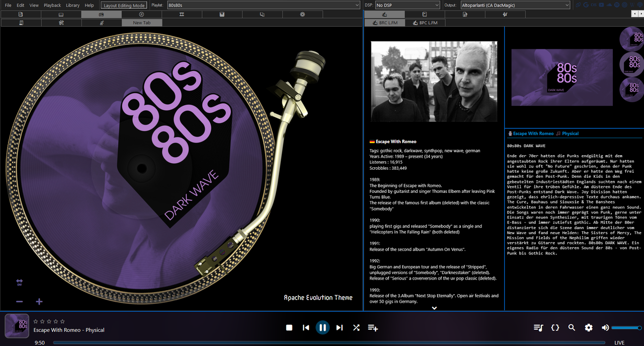Open the music-notes icon tab in right panel
644x346 pixels.
coord(505,14)
